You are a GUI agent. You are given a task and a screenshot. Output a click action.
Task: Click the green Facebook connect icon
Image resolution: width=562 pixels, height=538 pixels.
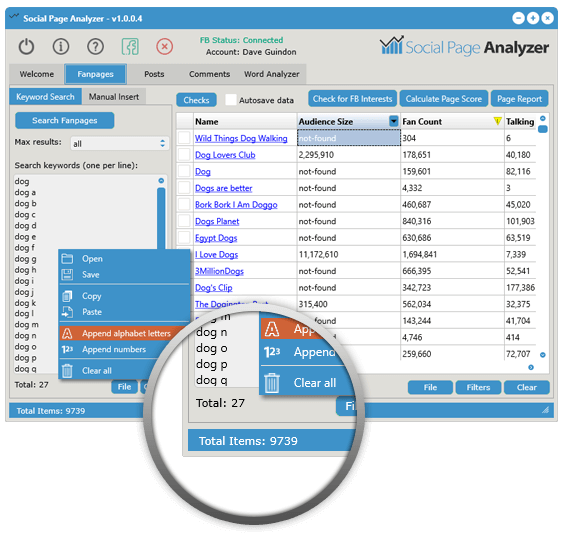pos(130,47)
